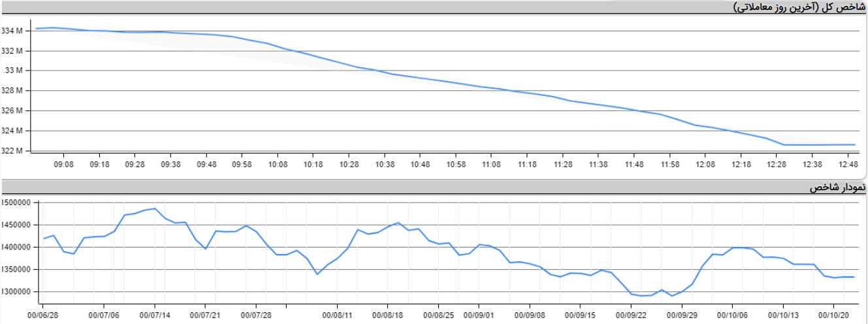Select the 322 M value axis label
Viewport: 868px width, 324px height.
12,151
